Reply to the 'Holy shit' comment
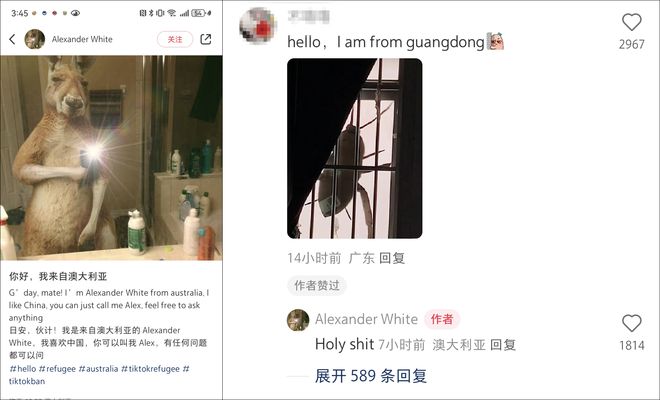Image resolution: width=660 pixels, height=400 pixels. pos(503,345)
